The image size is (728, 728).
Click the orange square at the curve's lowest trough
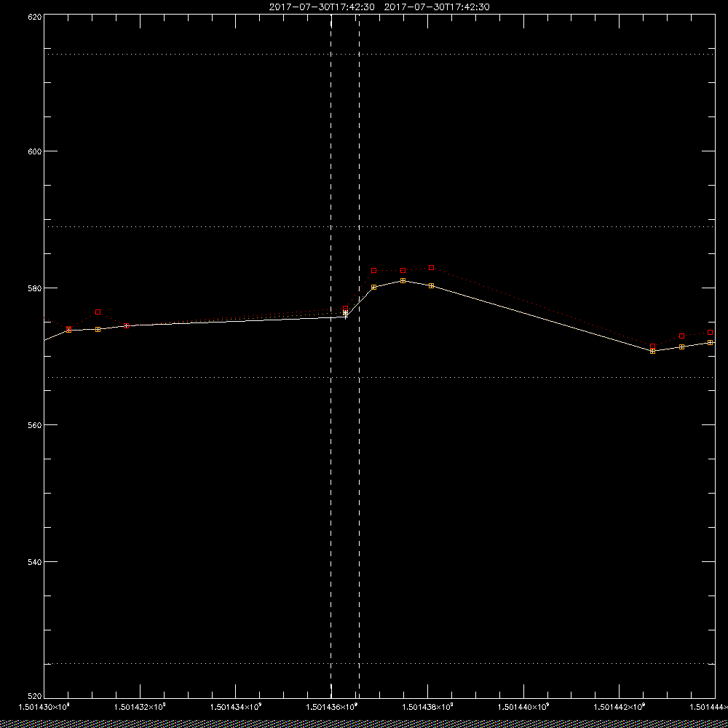pyautogui.click(x=653, y=351)
